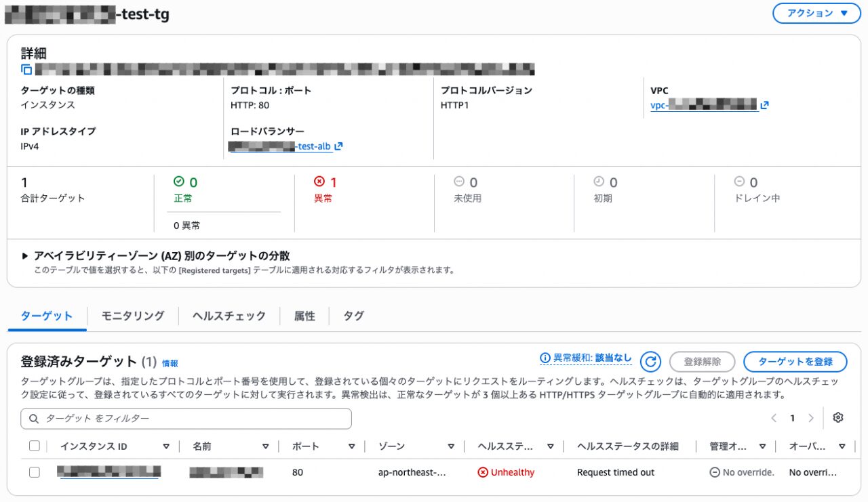Sort by ゾーン column

[x=451, y=446]
